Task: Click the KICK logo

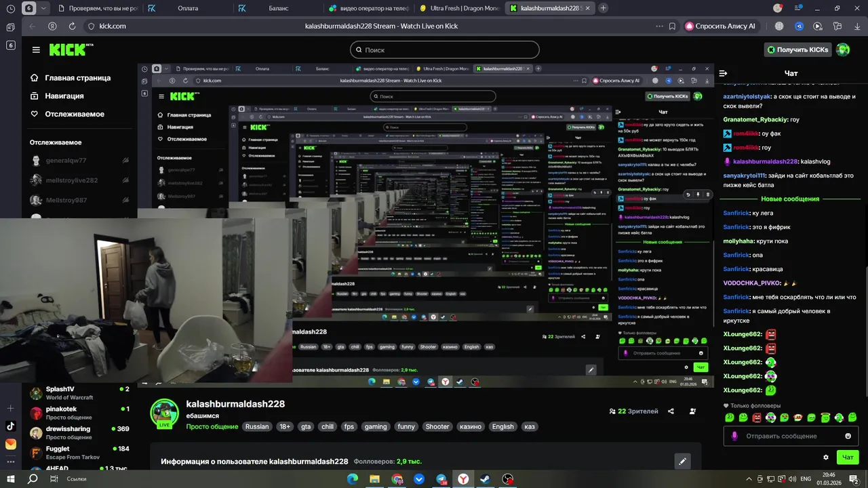Action: click(x=71, y=49)
